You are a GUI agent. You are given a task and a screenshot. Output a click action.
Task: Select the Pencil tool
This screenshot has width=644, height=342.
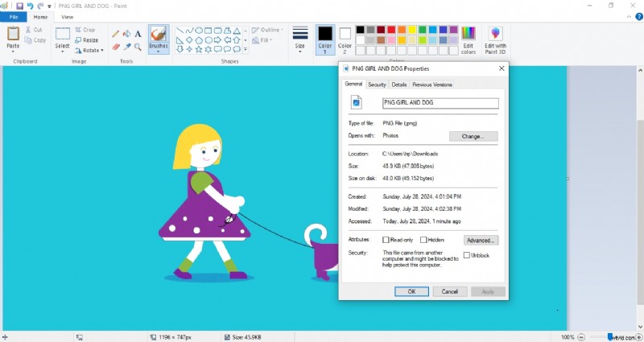point(116,34)
